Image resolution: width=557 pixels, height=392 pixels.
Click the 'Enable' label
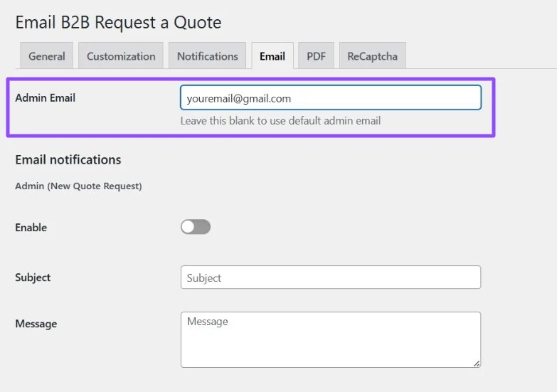(31, 228)
